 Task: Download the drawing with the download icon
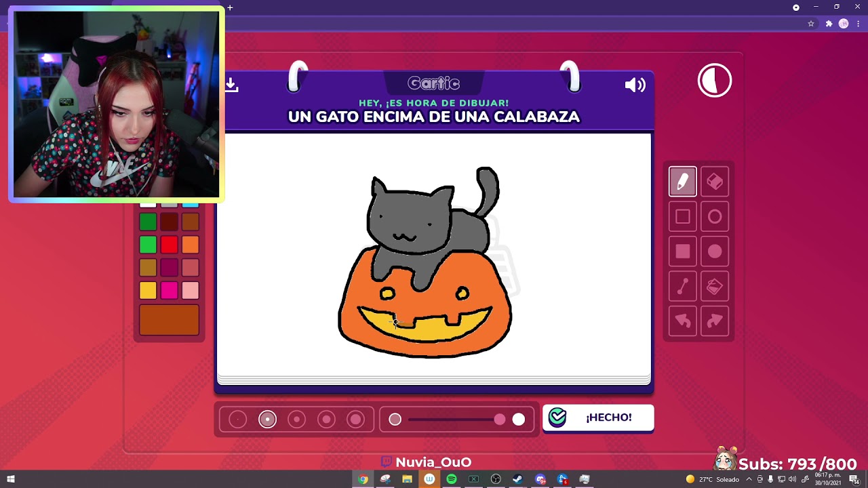[x=231, y=85]
